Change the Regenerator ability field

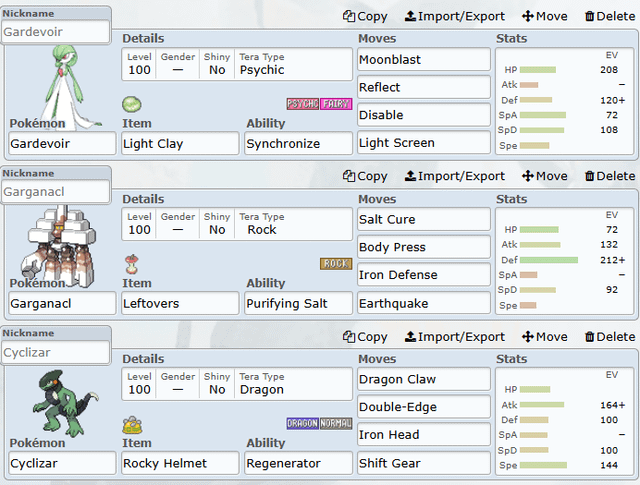(x=298, y=463)
